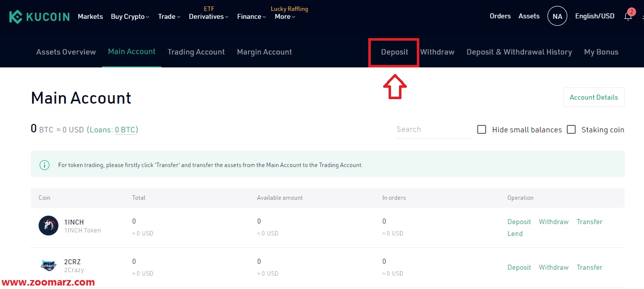View Deposit & Withdrawal History
The height and width of the screenshot is (289, 644).
519,52
